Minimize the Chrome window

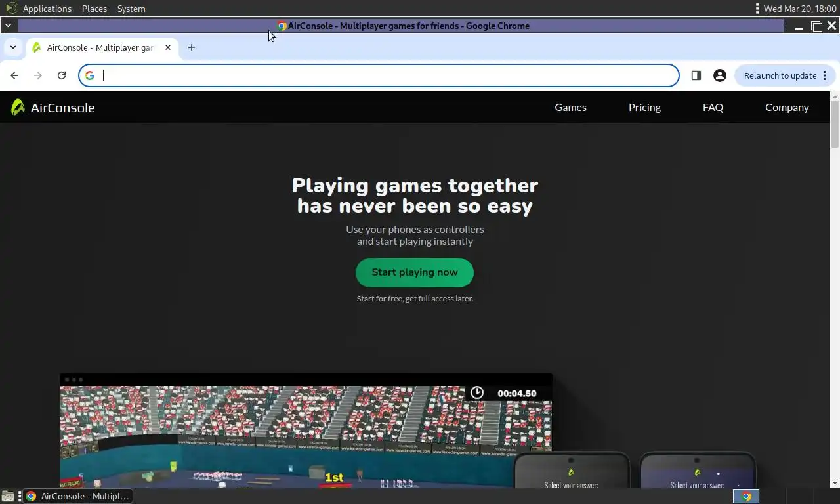(799, 26)
